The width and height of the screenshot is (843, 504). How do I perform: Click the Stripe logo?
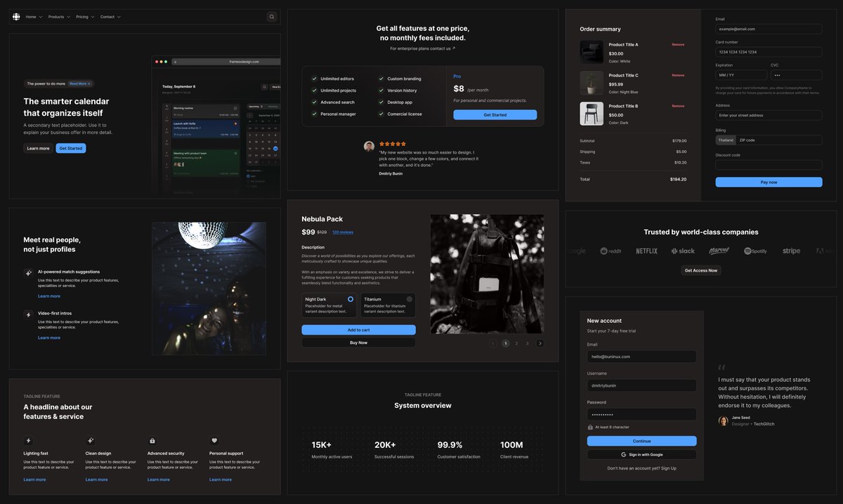click(x=791, y=251)
